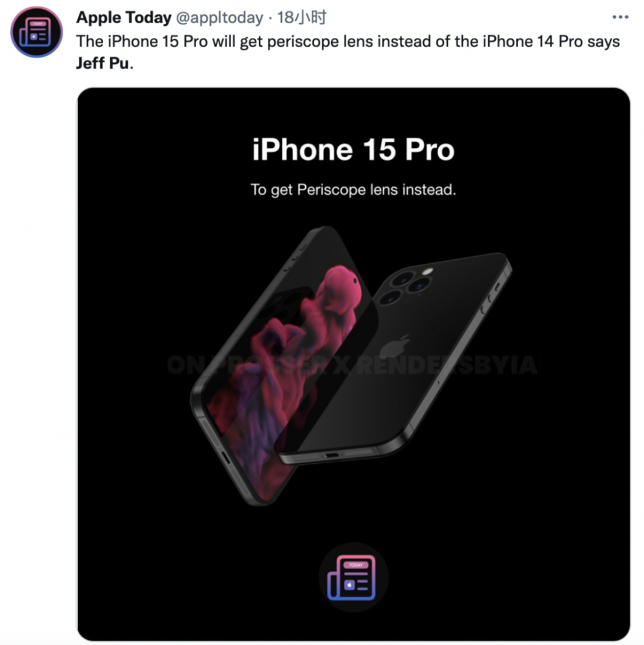Click the camera flash on rear phone

427,272
